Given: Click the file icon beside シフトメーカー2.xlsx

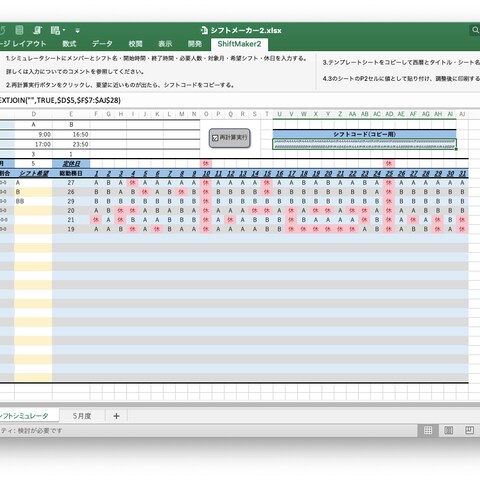Looking at the screenshot, I should tap(204, 30).
